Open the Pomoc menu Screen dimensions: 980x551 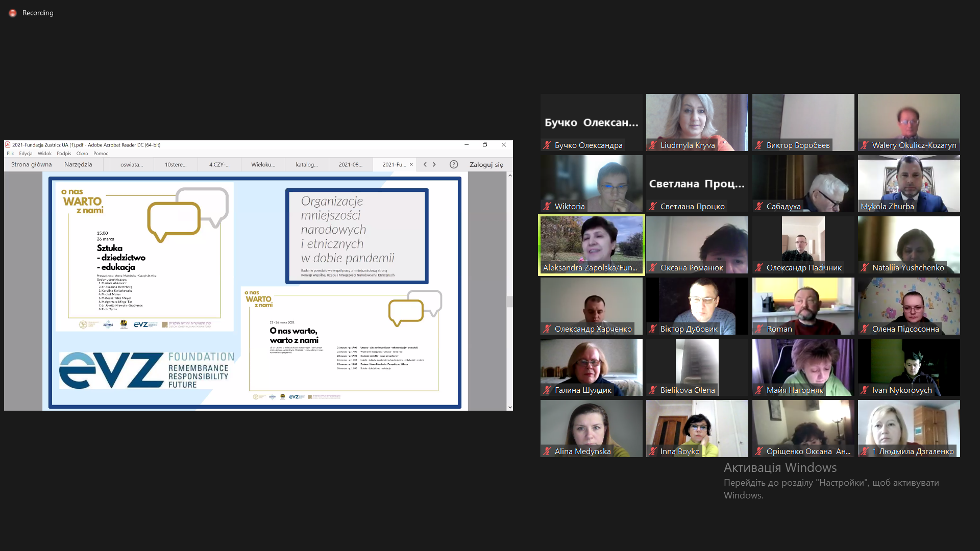(x=101, y=154)
